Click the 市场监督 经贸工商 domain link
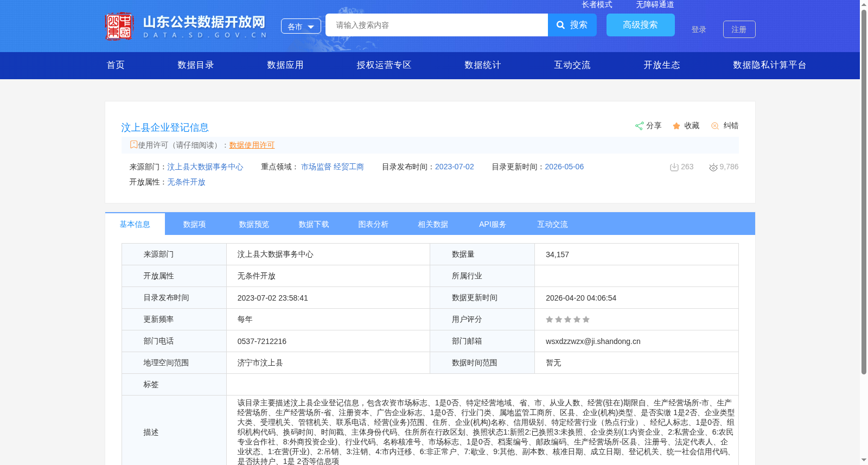This screenshot has height=465, width=868. tap(333, 167)
